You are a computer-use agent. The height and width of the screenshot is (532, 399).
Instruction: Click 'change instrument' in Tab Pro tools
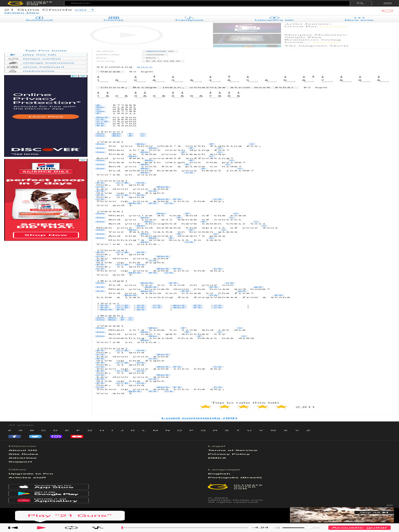click(x=46, y=63)
